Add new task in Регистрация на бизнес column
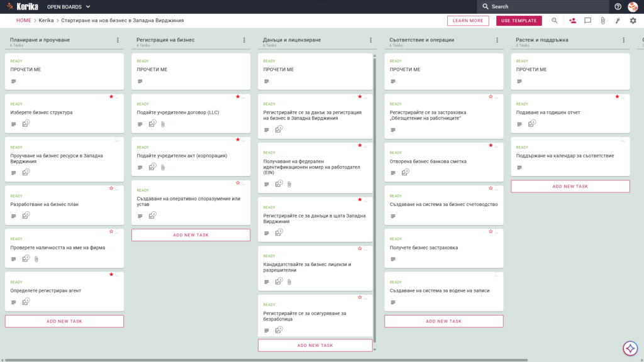 point(191,235)
